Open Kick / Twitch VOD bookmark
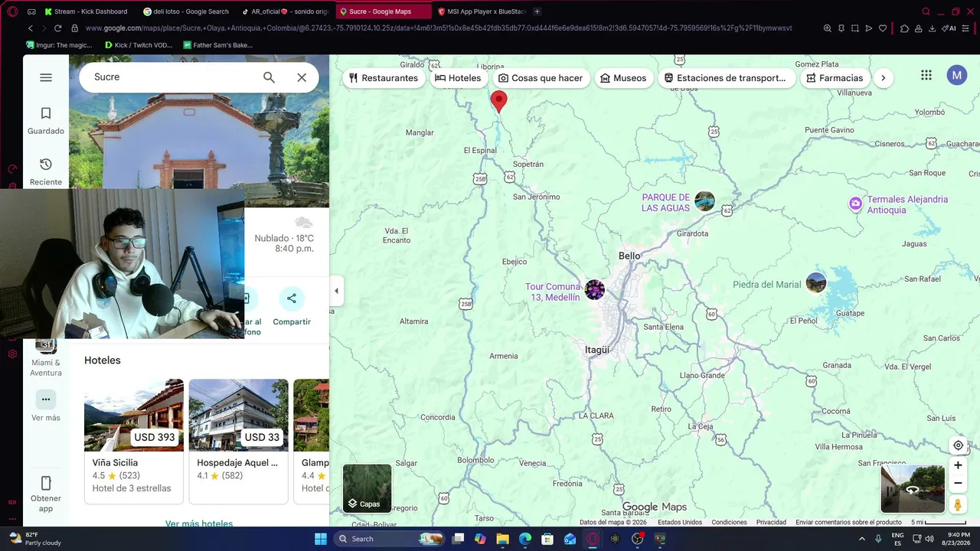The image size is (980, 551). 140,45
